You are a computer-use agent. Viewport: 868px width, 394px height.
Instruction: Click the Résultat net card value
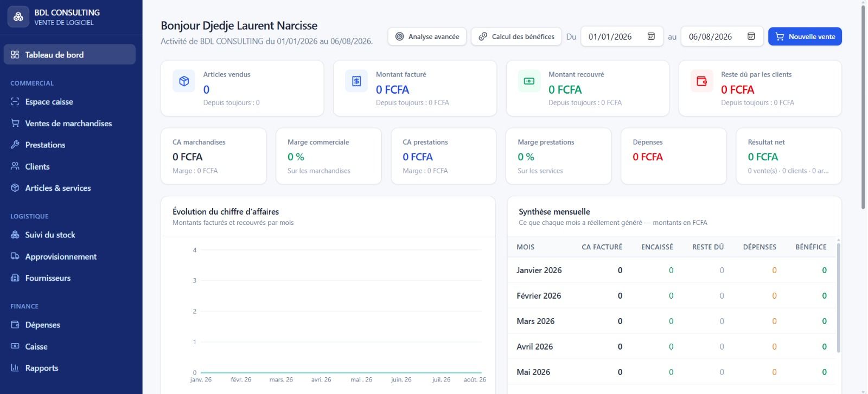pyautogui.click(x=763, y=157)
